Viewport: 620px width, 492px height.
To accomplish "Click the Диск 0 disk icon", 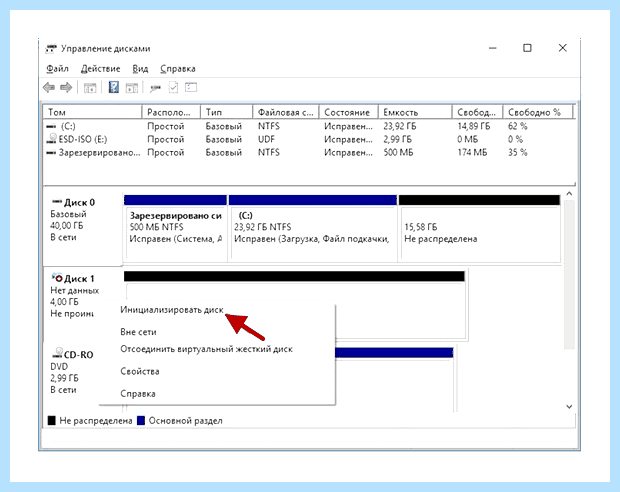I will pos(57,202).
